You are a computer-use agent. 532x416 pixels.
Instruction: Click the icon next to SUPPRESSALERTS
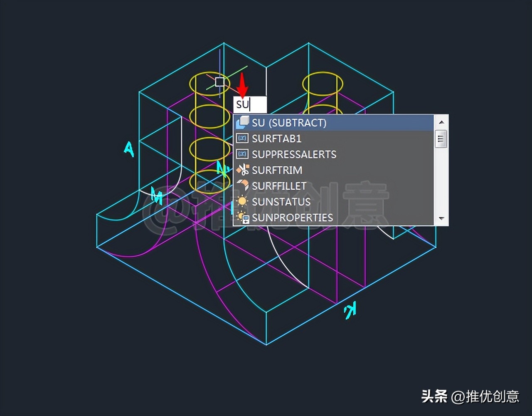tap(242, 154)
